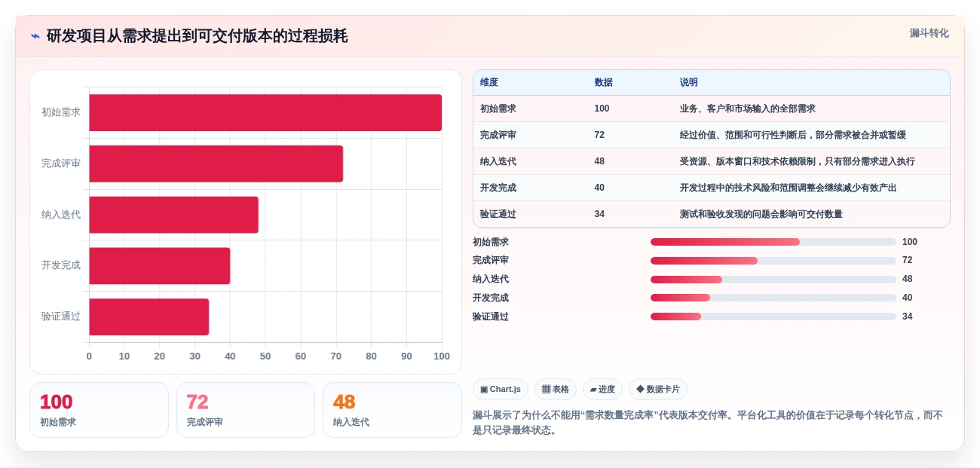Viewport: 980px width, 468px height.
Task: Click the 表格 tag chip
Action: 556,389
